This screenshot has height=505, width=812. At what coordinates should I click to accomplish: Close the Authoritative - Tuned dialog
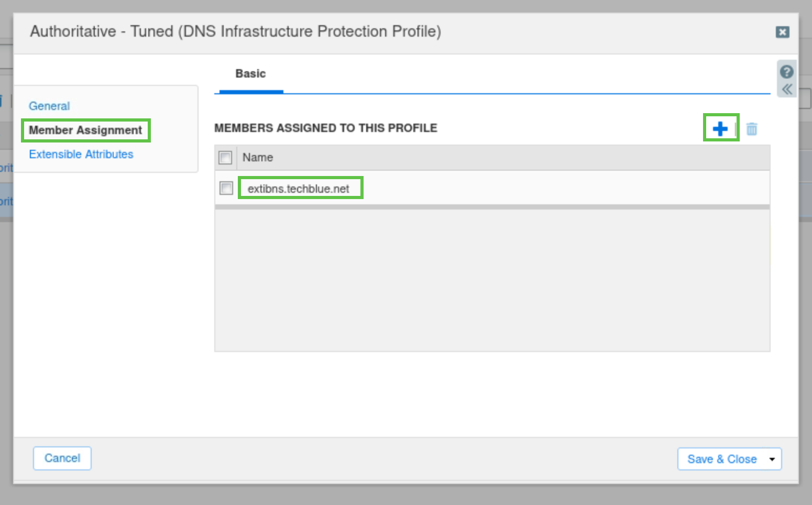[x=782, y=32]
